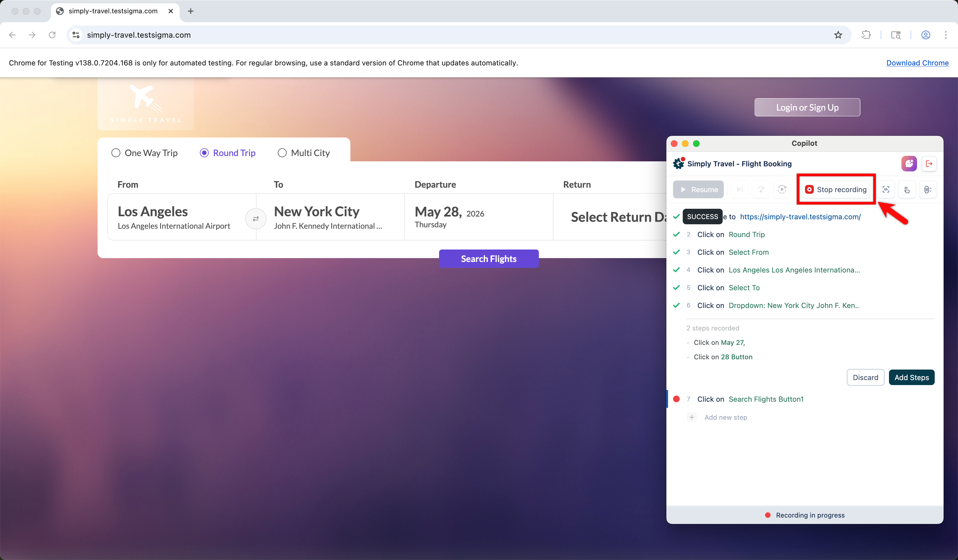Screen dimensions: 958x560
Task: Open a new browser tab
Action: point(191,11)
